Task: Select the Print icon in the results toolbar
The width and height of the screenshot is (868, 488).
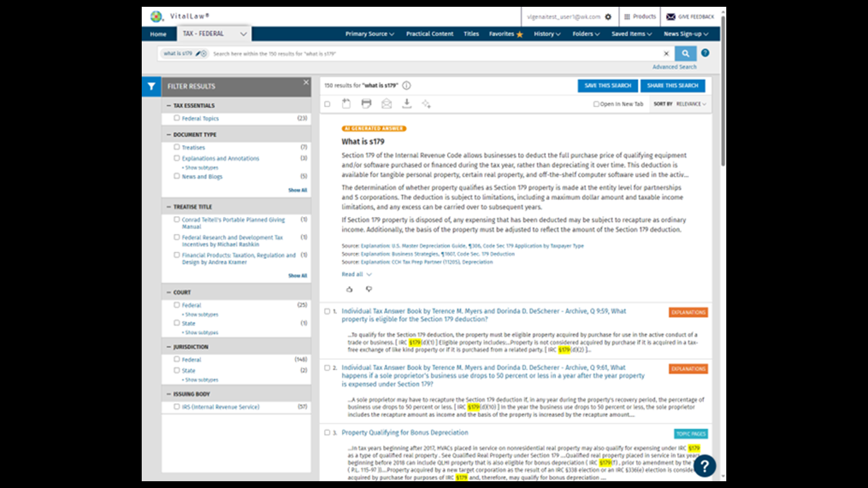Action: point(366,103)
